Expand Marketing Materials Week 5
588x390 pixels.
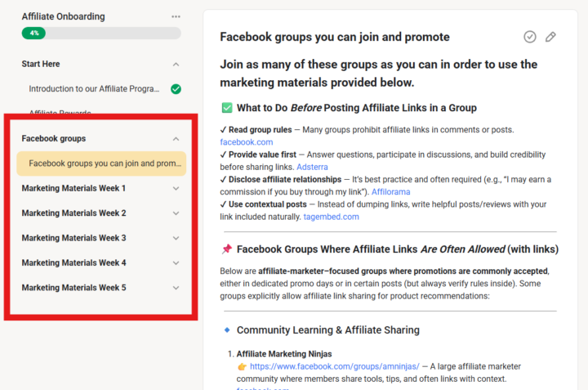176,288
